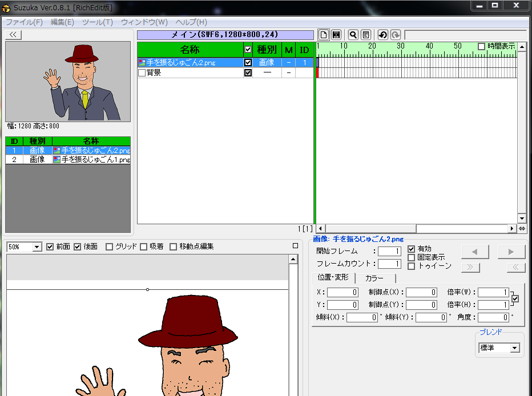Click the メイン(SWF6,1280*800,24) header button

pos(225,35)
